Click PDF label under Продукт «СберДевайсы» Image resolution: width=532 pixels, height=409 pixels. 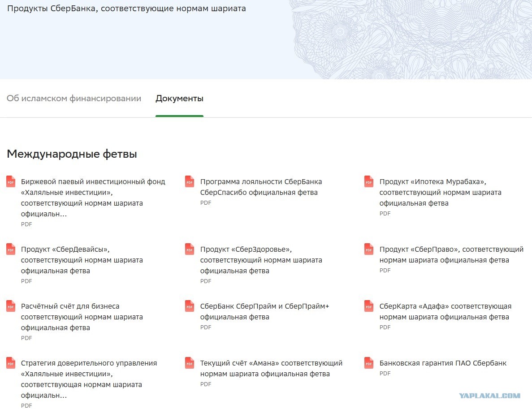coord(26,281)
